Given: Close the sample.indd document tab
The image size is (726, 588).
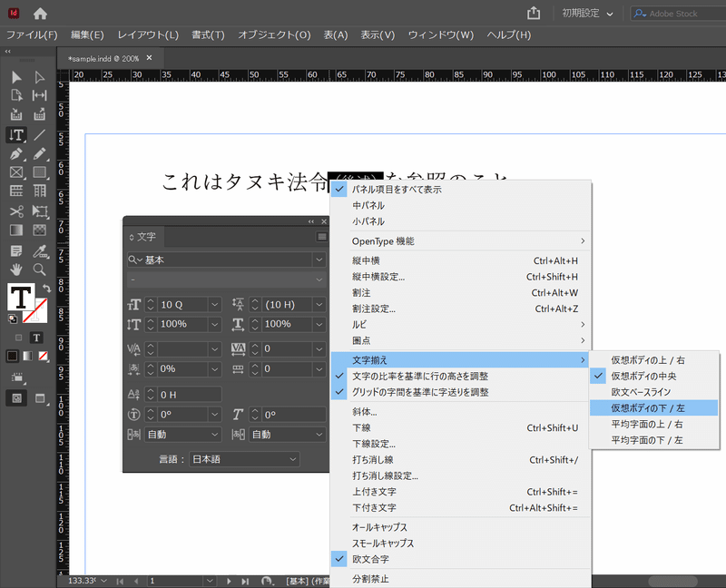Looking at the screenshot, I should point(149,58).
